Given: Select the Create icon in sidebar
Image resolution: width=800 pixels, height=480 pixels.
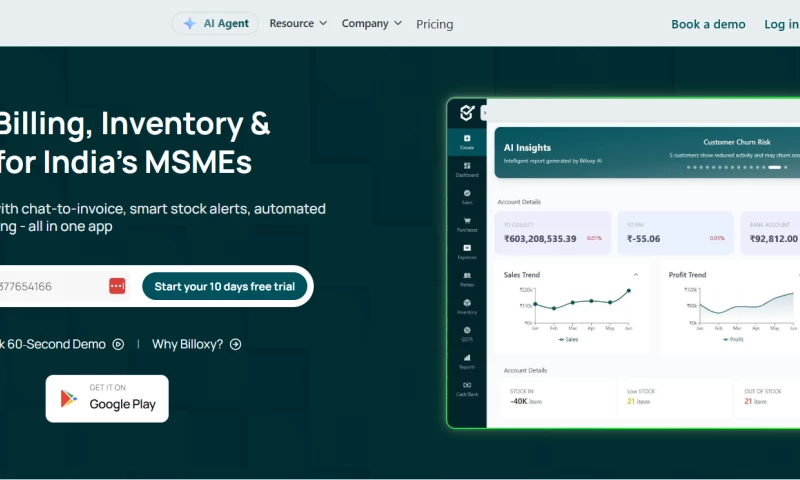Looking at the screenshot, I should 467,142.
